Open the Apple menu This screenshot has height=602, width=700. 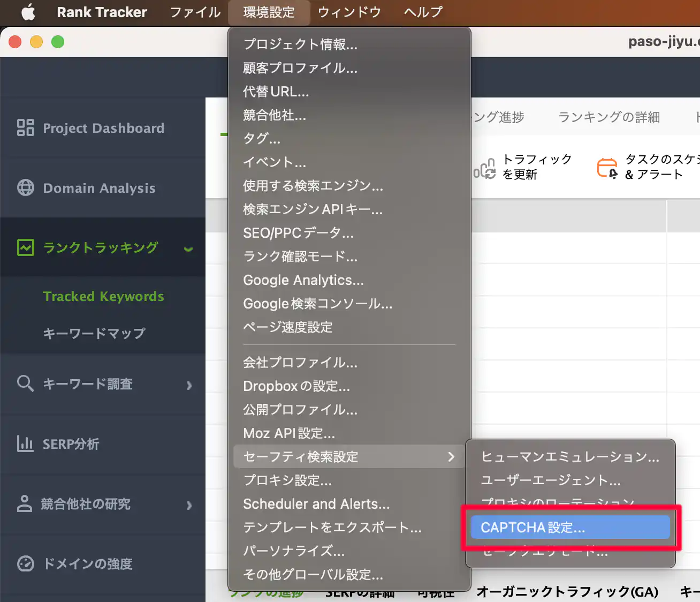(x=28, y=12)
